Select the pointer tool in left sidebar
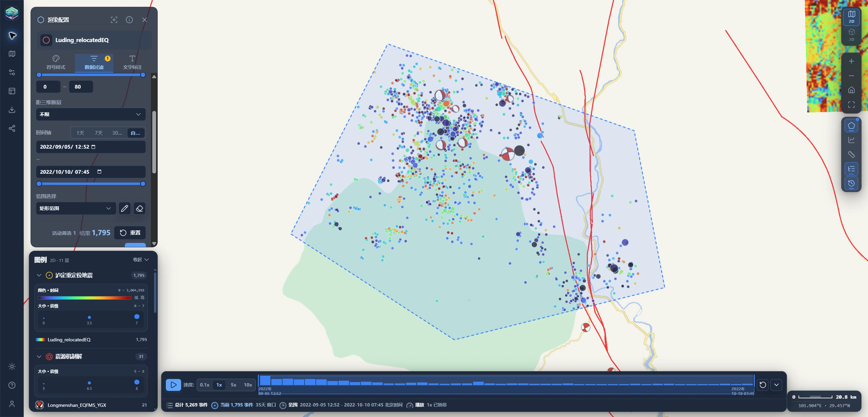 [x=12, y=35]
